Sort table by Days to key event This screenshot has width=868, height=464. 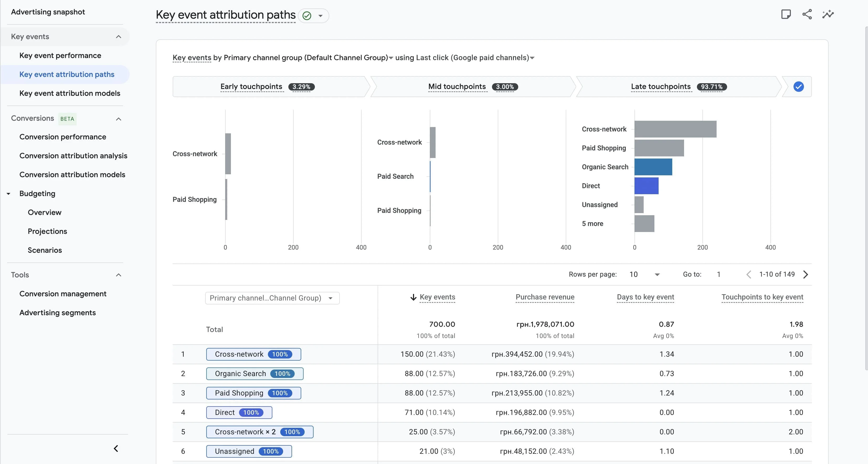coord(645,297)
